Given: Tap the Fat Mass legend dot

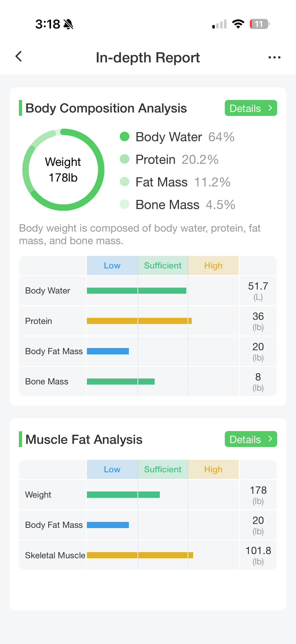Looking at the screenshot, I should [124, 182].
